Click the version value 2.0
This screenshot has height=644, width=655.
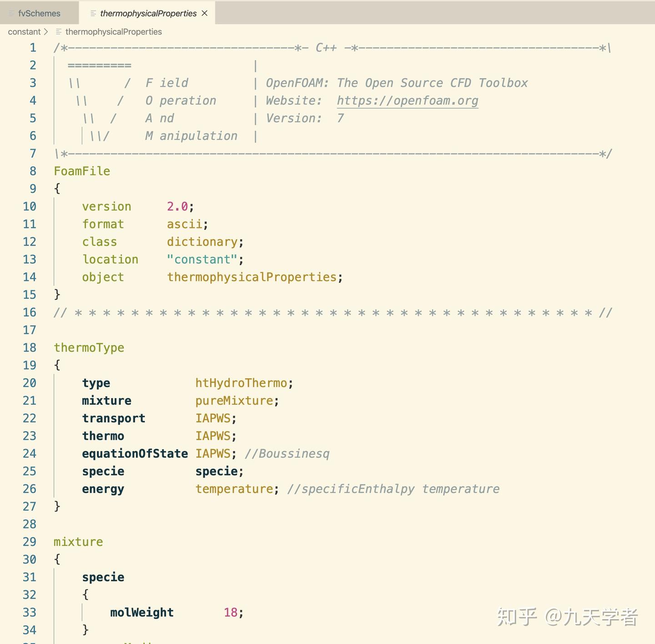point(177,206)
